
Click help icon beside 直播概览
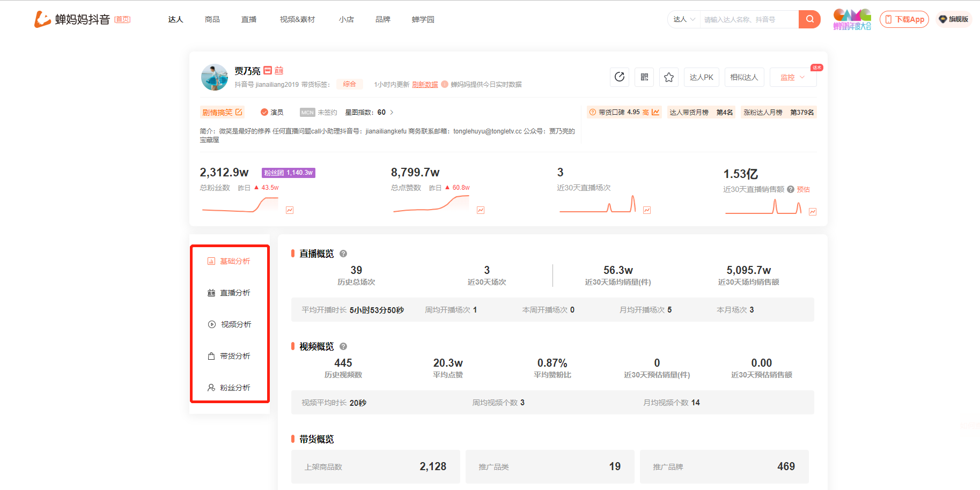(x=343, y=254)
